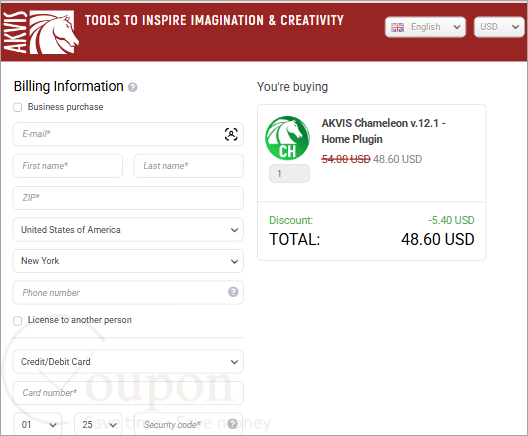The height and width of the screenshot is (436, 528).
Task: Focus the ZIP code field
Action: pos(128,198)
